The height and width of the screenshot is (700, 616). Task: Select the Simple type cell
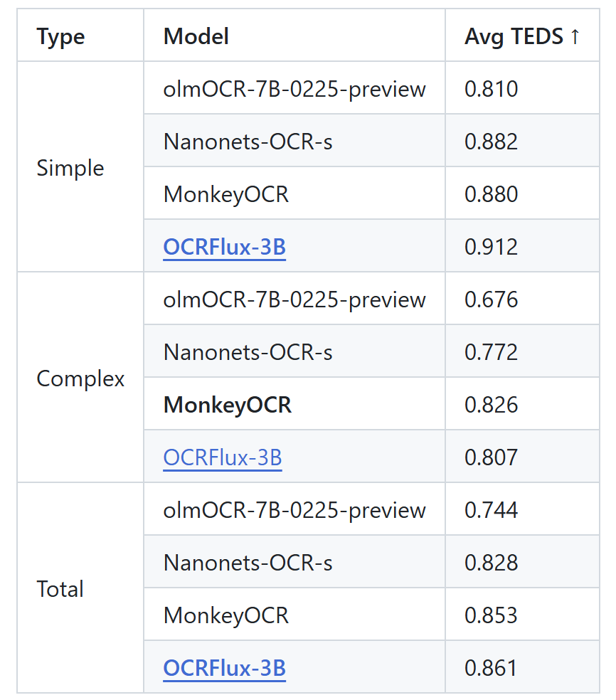(70, 168)
